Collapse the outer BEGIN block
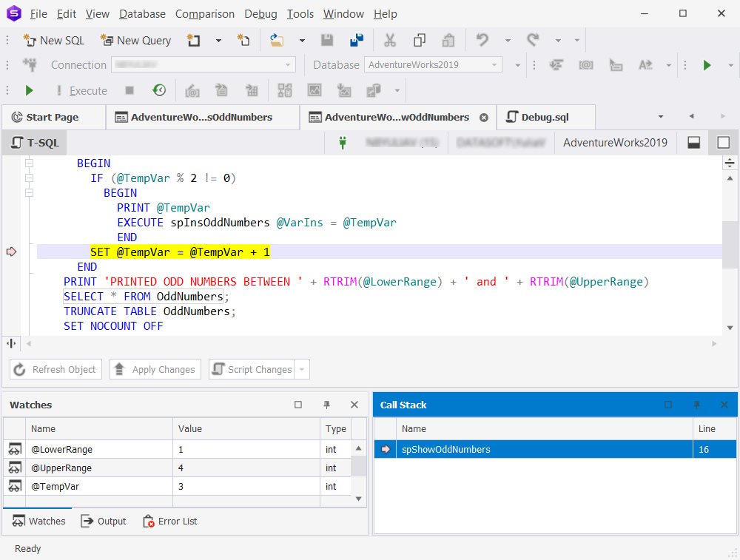The image size is (740, 560). pos(30,163)
